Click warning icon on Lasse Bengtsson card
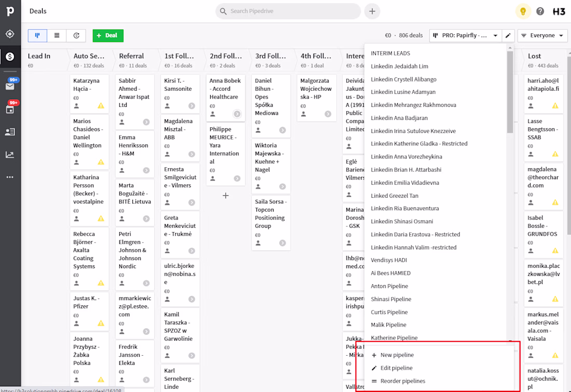This screenshot has width=571, height=392. [555, 154]
